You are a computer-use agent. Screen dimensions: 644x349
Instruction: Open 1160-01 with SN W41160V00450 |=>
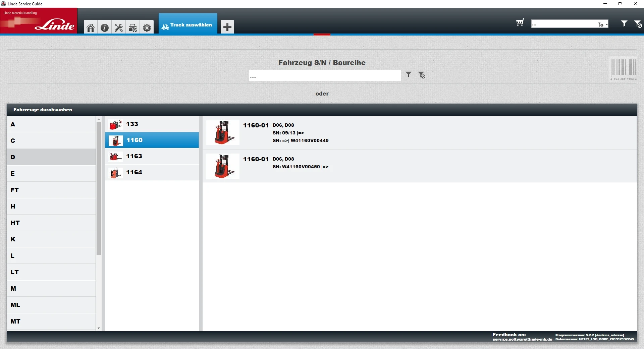(420, 166)
